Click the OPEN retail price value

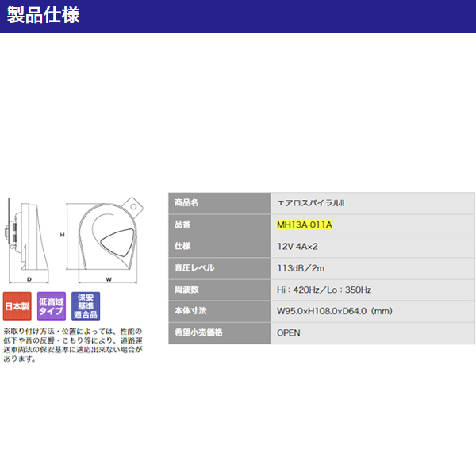coord(289,333)
